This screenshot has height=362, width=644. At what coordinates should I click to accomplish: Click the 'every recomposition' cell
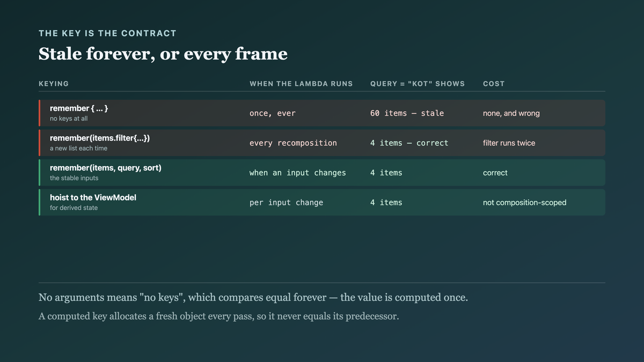293,143
